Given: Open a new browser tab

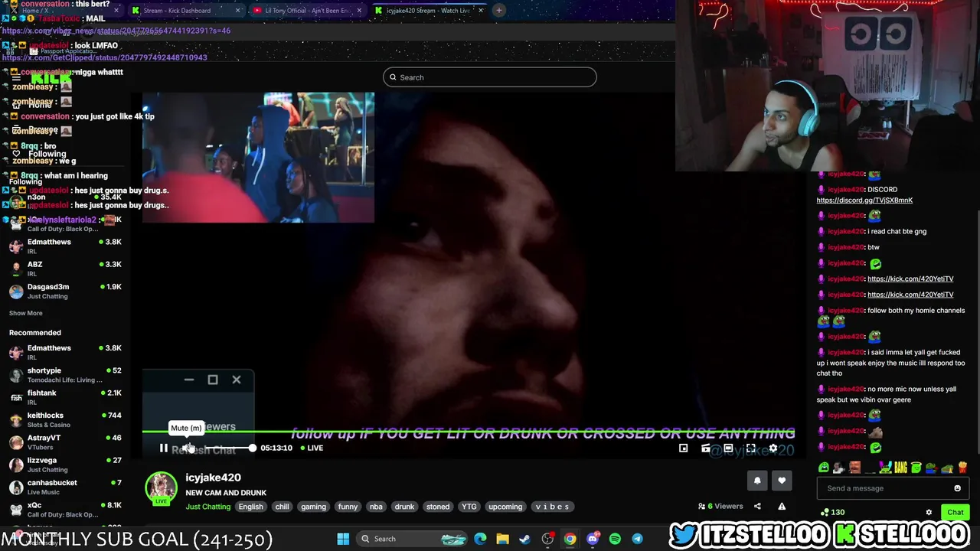Looking at the screenshot, I should click(x=498, y=11).
